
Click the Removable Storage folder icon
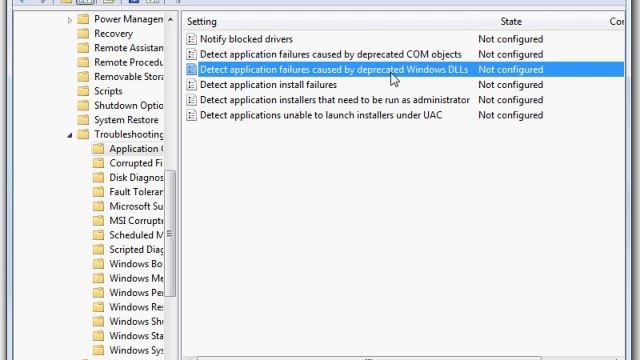(83, 77)
